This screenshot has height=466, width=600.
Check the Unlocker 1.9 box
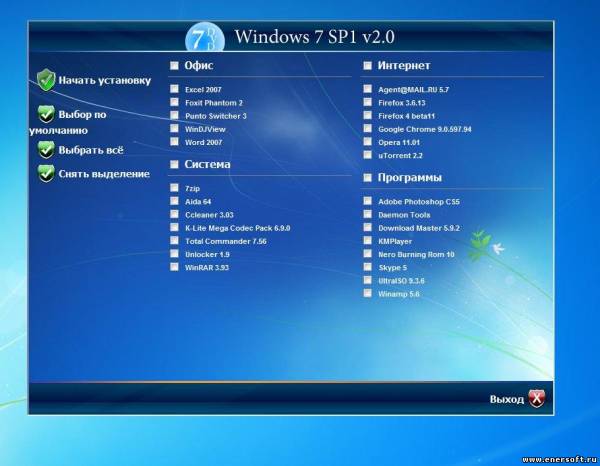[x=174, y=254]
